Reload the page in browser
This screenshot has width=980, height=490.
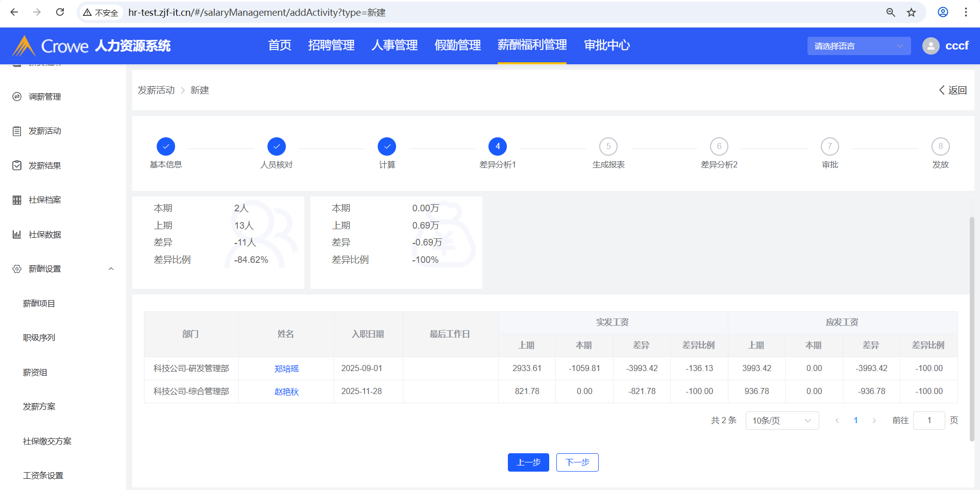pyautogui.click(x=60, y=12)
